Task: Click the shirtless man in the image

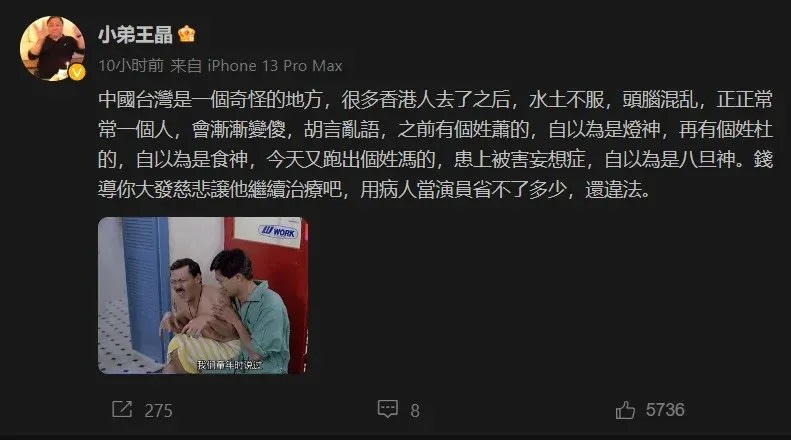Action: point(194,315)
